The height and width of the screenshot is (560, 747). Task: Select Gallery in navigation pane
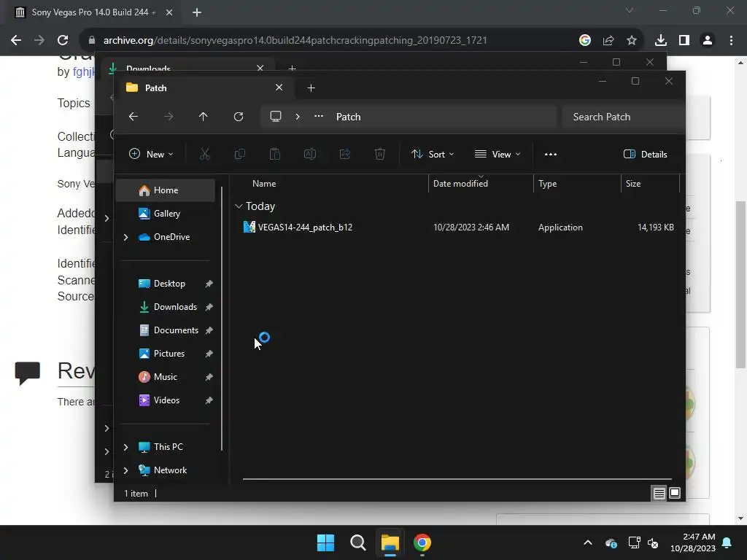pyautogui.click(x=166, y=214)
